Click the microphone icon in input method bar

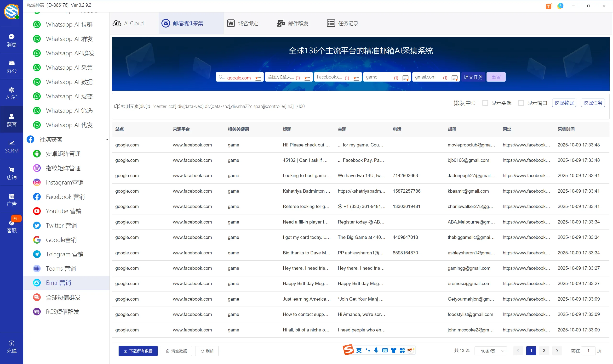click(x=376, y=350)
